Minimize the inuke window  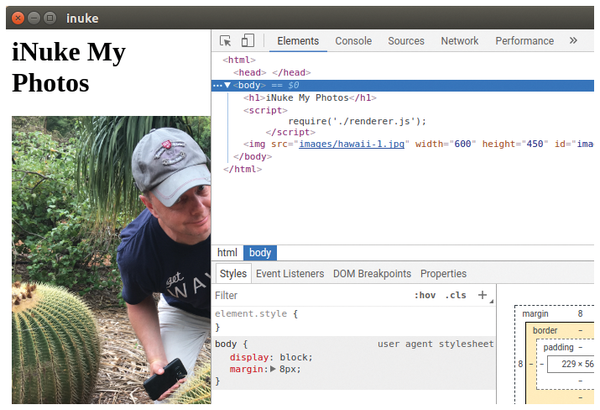click(x=34, y=18)
